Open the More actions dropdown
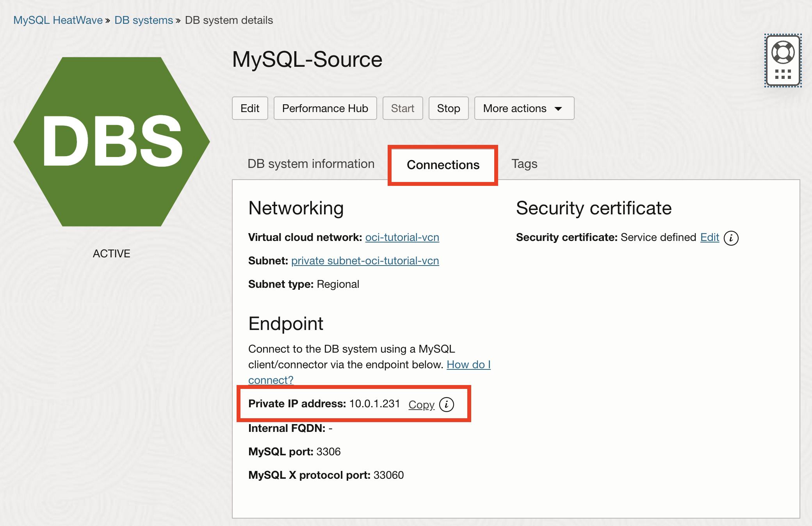 pyautogui.click(x=524, y=108)
